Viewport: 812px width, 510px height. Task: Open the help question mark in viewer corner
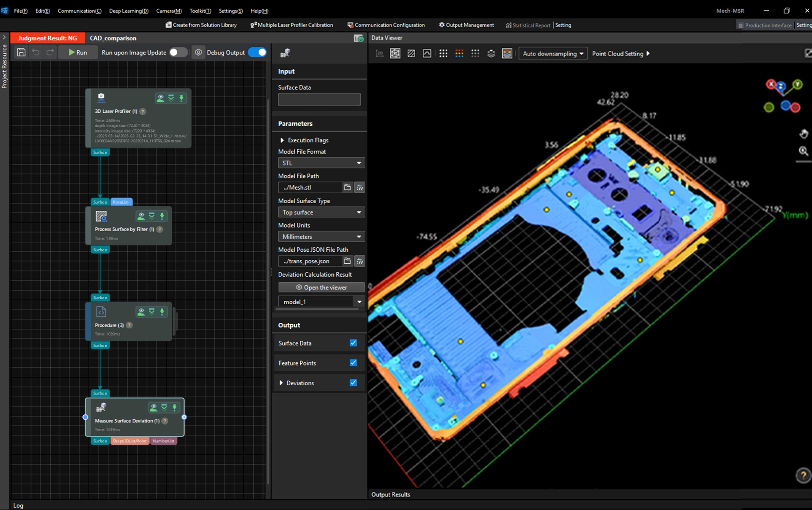(x=803, y=475)
